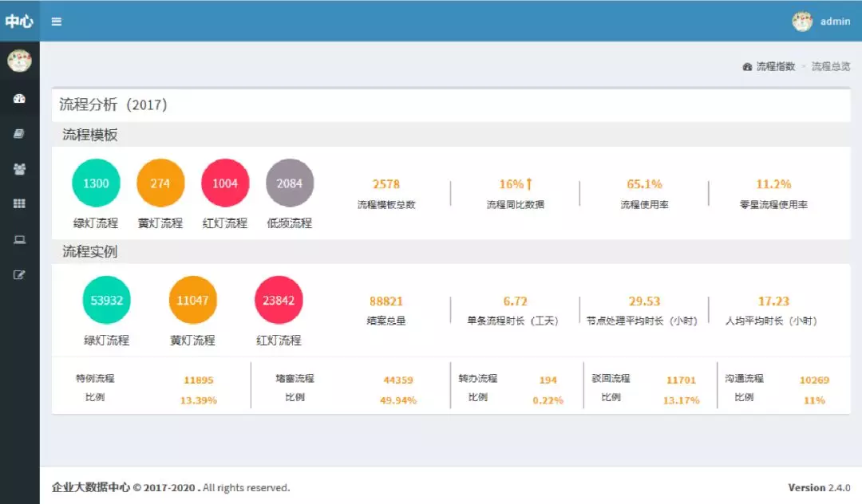Click the 流程总览 breadcrumb item
The image size is (862, 504).
pos(831,67)
